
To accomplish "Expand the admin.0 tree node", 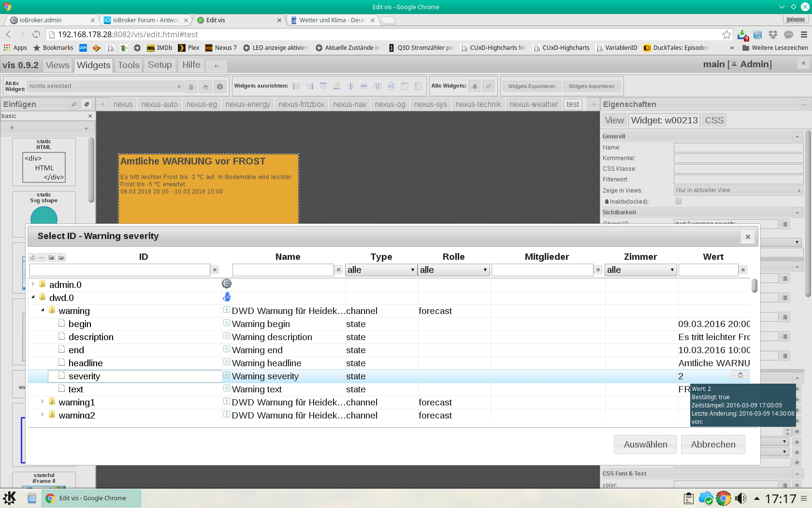I will 33,284.
